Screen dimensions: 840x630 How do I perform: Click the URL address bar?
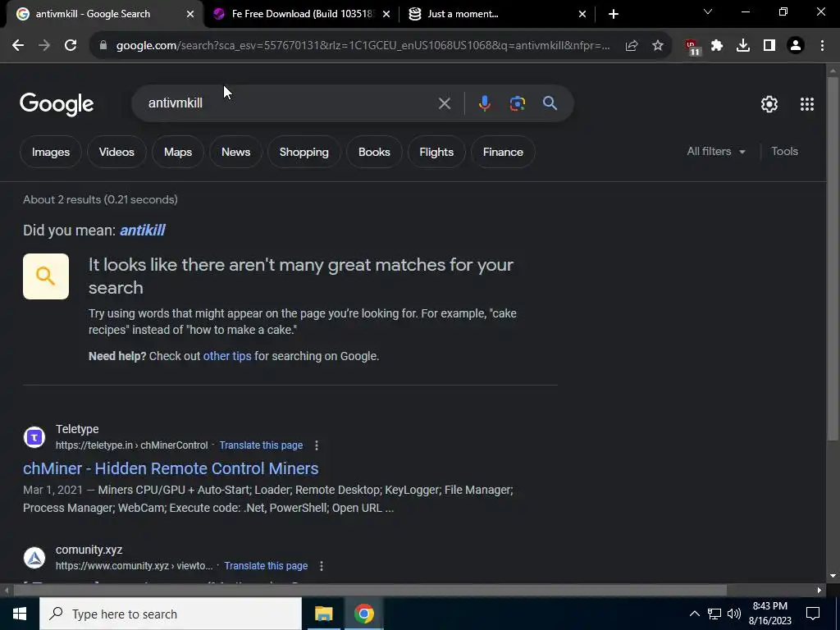(x=363, y=46)
